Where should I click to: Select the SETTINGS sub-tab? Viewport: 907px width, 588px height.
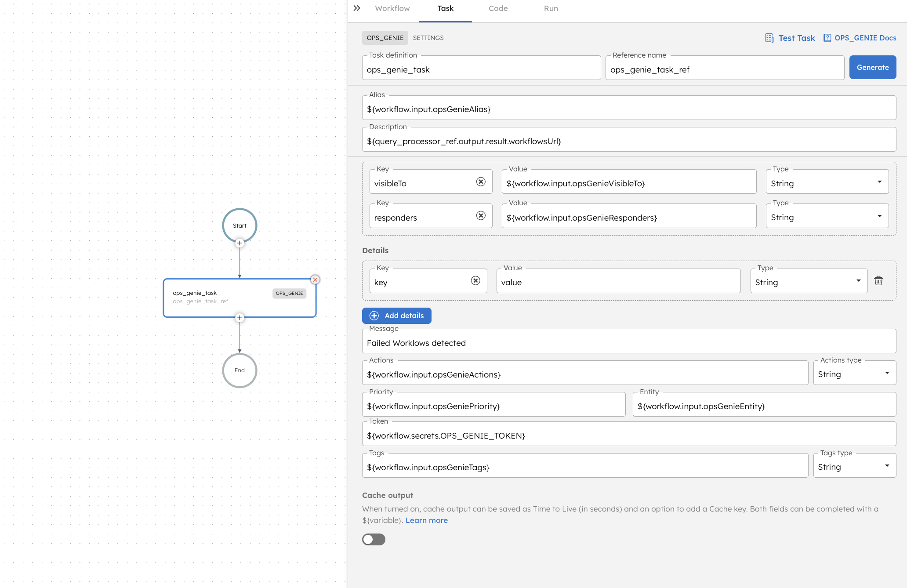tap(428, 38)
